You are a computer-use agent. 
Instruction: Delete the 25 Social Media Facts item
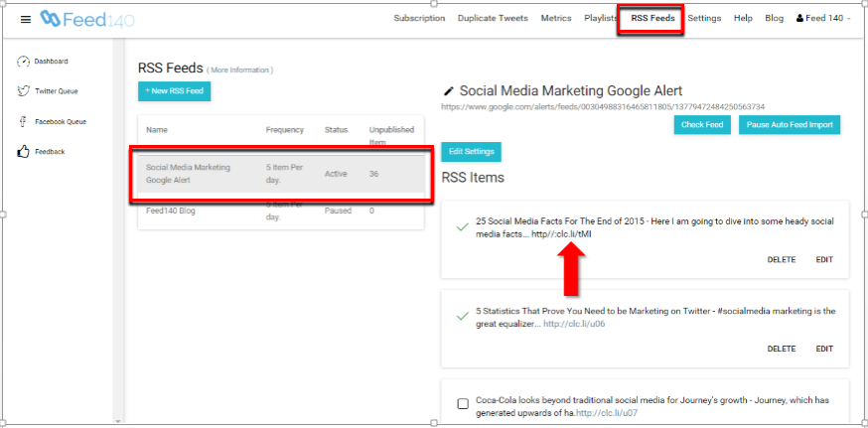coord(781,259)
